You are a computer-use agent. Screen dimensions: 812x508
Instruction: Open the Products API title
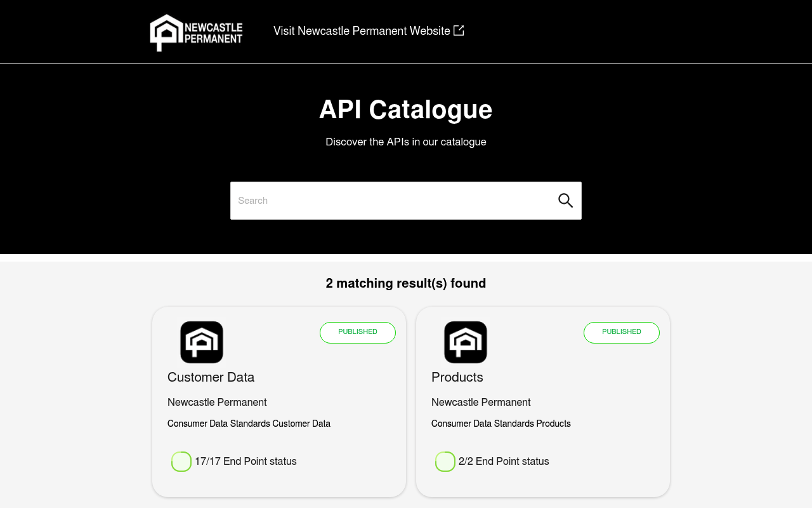point(457,377)
